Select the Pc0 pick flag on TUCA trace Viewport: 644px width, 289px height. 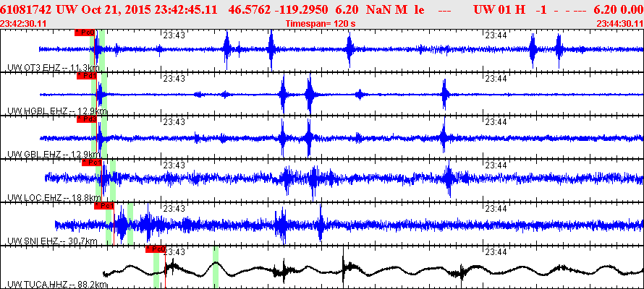point(156,249)
